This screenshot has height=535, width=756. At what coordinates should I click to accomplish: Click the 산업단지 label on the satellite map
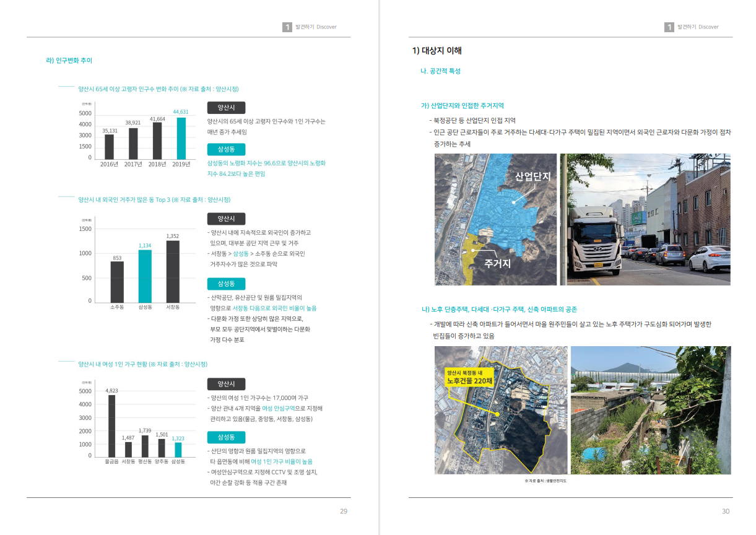[x=532, y=177]
